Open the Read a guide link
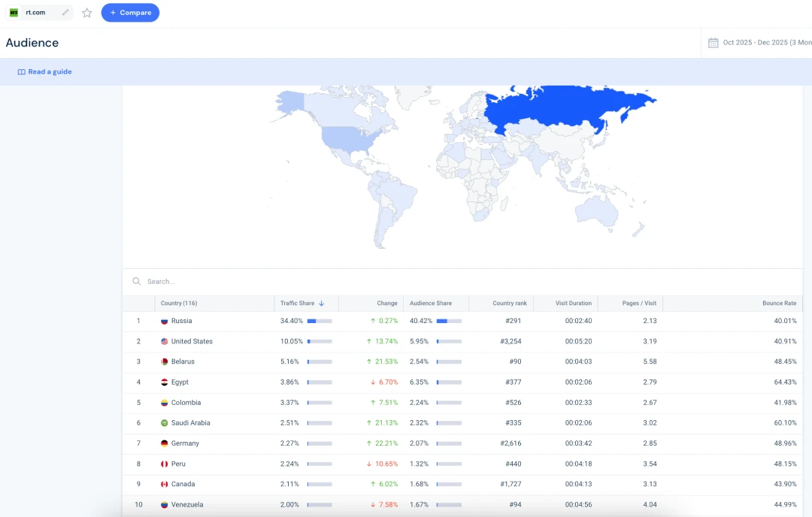Viewport: 812px width, 517px height. tap(50, 72)
